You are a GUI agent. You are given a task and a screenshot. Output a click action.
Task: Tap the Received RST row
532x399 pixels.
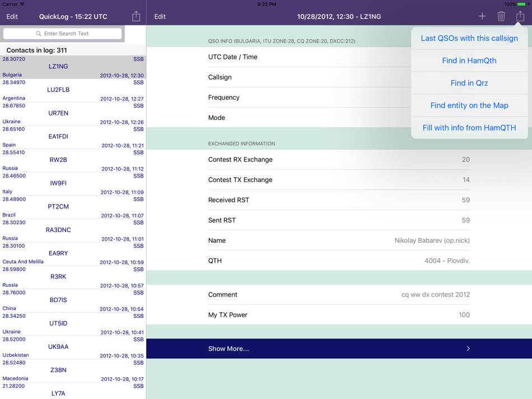coord(339,200)
